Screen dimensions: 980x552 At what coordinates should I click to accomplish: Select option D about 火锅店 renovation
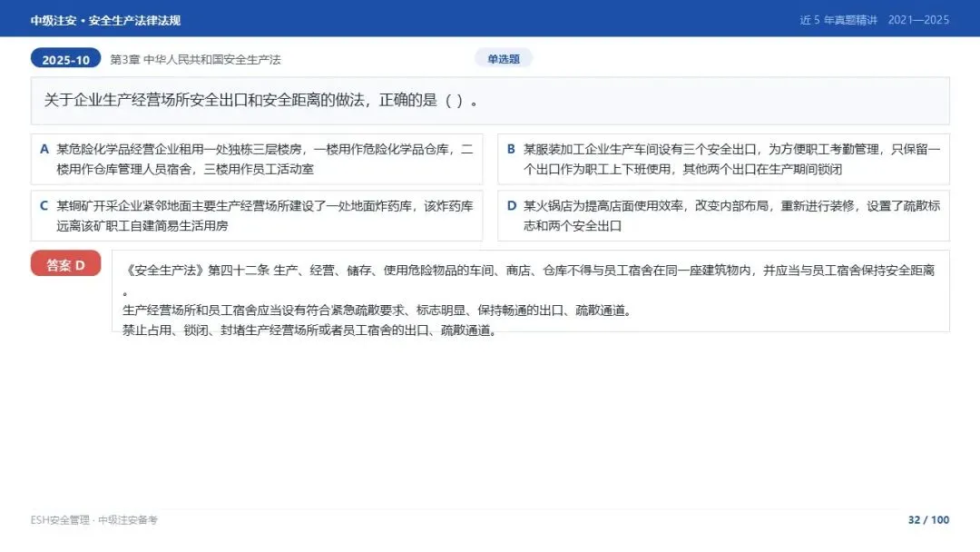pos(724,216)
